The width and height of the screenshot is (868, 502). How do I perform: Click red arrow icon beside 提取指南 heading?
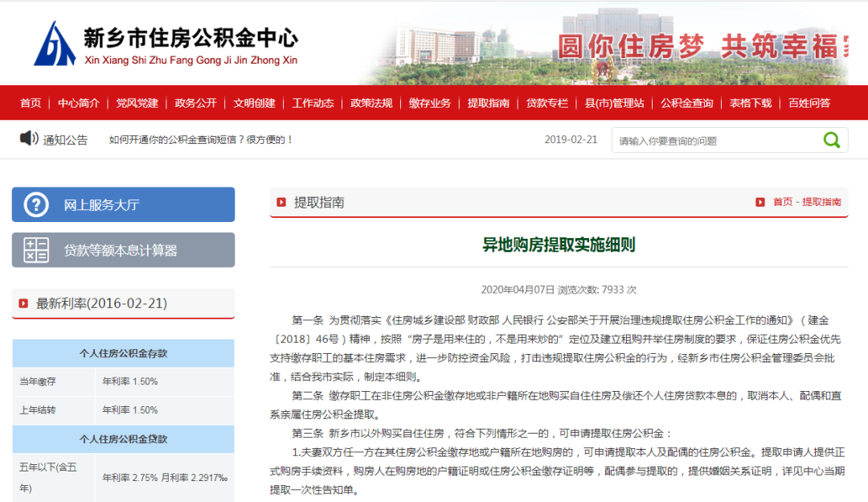point(281,202)
